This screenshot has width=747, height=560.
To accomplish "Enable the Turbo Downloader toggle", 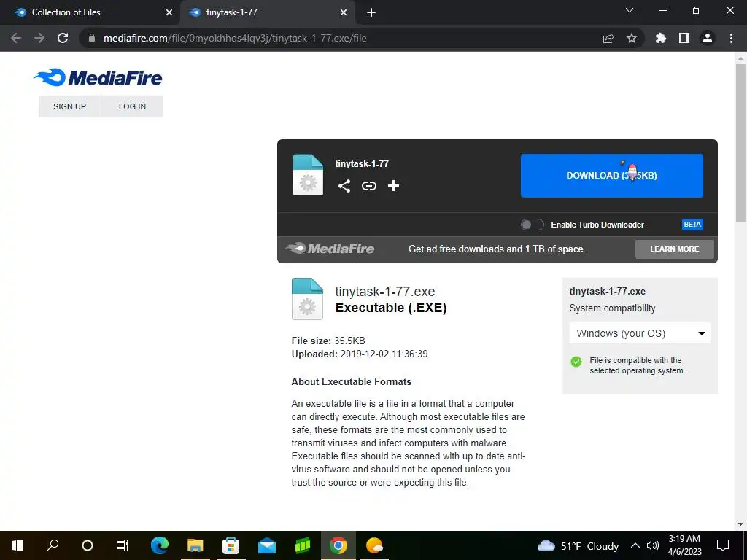I will click(x=532, y=225).
